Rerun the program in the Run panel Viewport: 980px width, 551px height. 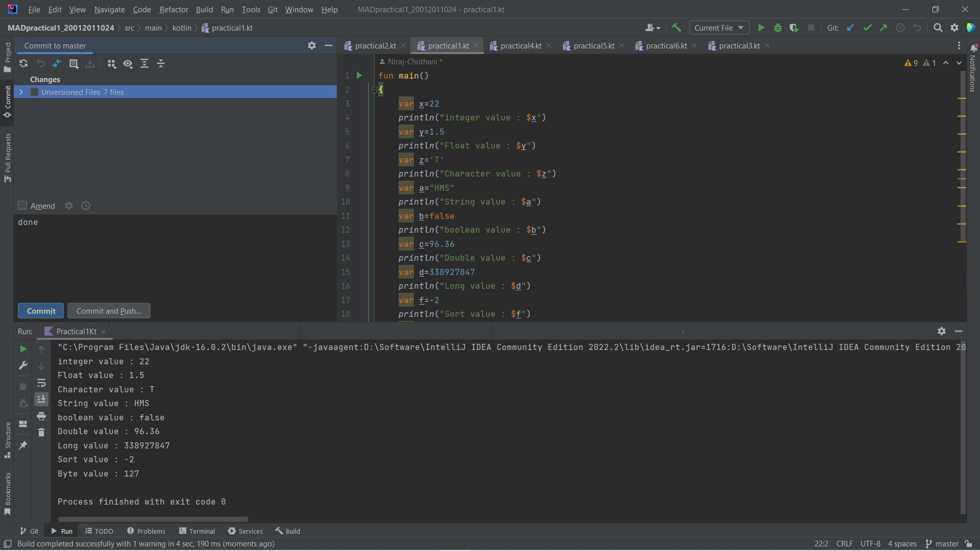pyautogui.click(x=23, y=349)
